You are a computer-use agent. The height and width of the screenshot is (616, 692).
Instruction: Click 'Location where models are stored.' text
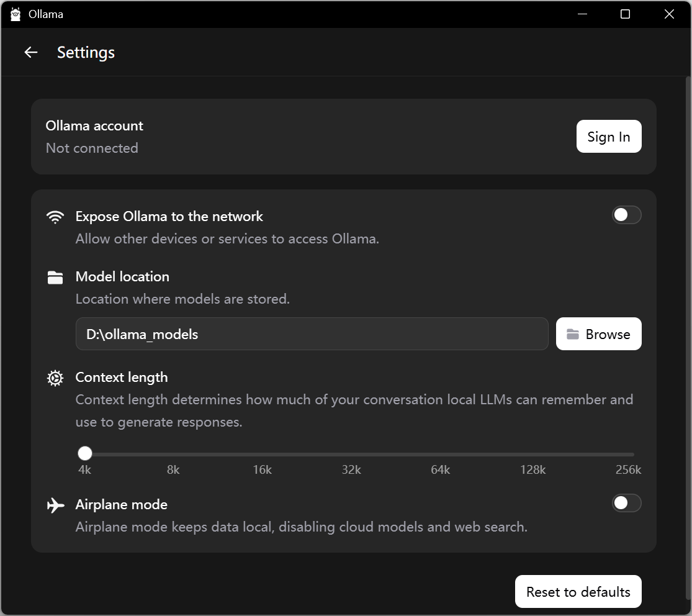(182, 299)
